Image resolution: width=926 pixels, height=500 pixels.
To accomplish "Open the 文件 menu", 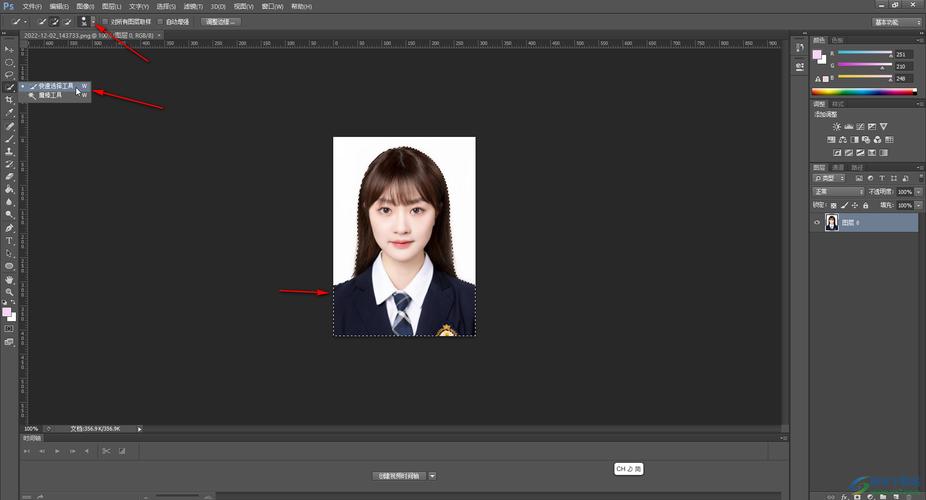I will [x=32, y=6].
